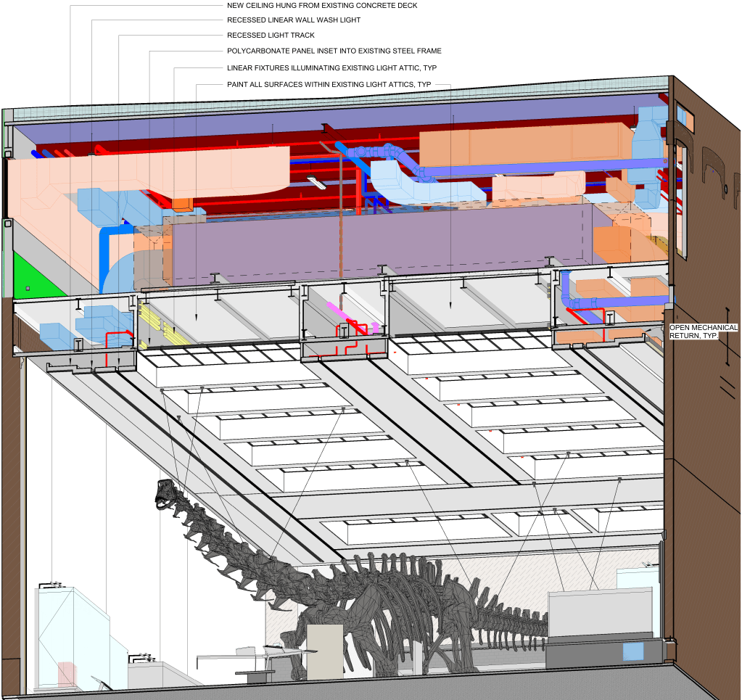The width and height of the screenshot is (742, 700).
Task: Select the dinosaur skeleton's skull
Action: pos(165,492)
